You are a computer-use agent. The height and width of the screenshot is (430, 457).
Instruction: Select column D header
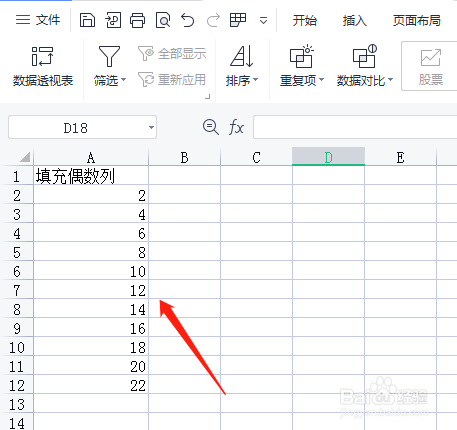point(328,157)
